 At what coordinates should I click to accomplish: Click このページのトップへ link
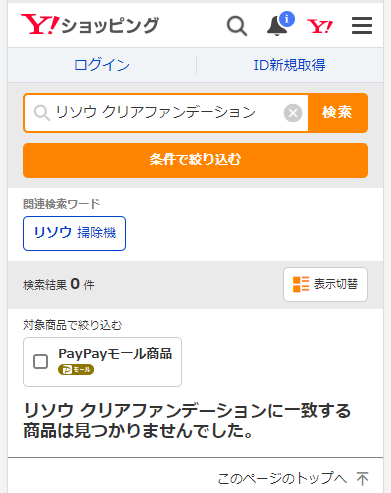tap(282, 479)
